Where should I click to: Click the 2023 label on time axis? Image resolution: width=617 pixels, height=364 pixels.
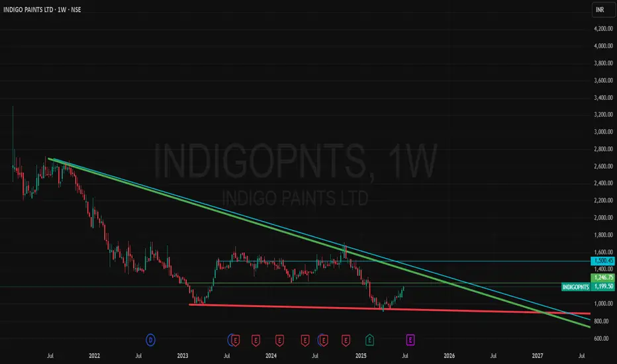tap(183, 356)
